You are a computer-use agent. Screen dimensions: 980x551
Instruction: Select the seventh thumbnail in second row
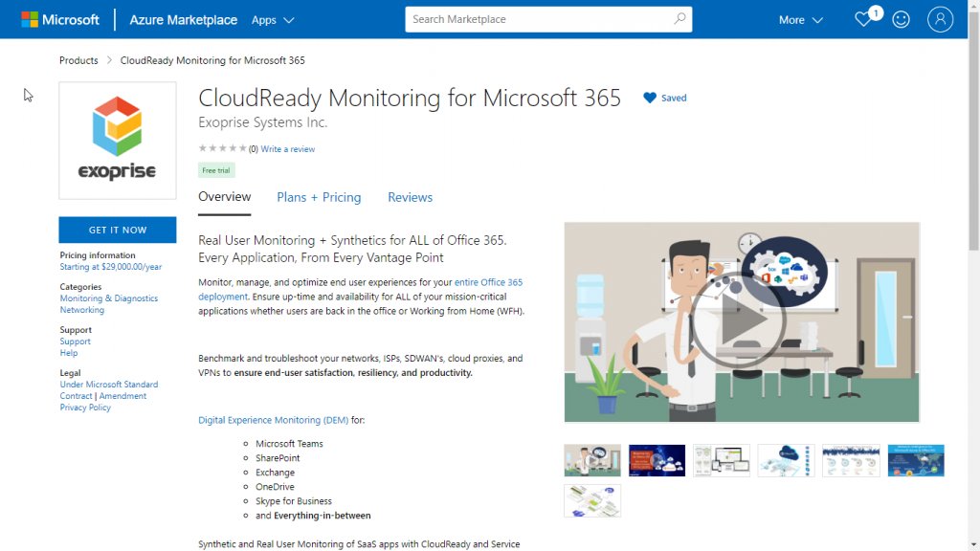(x=592, y=500)
